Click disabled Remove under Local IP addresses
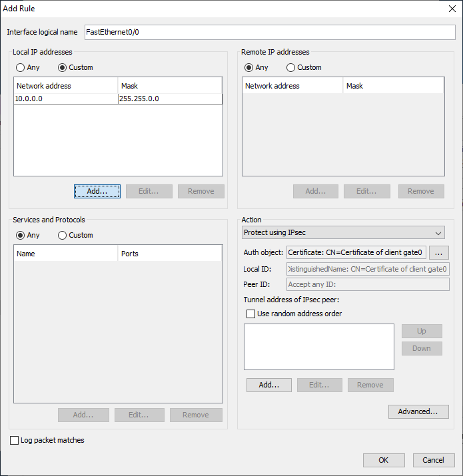Viewport: 463px width, 476px height. 201,191
